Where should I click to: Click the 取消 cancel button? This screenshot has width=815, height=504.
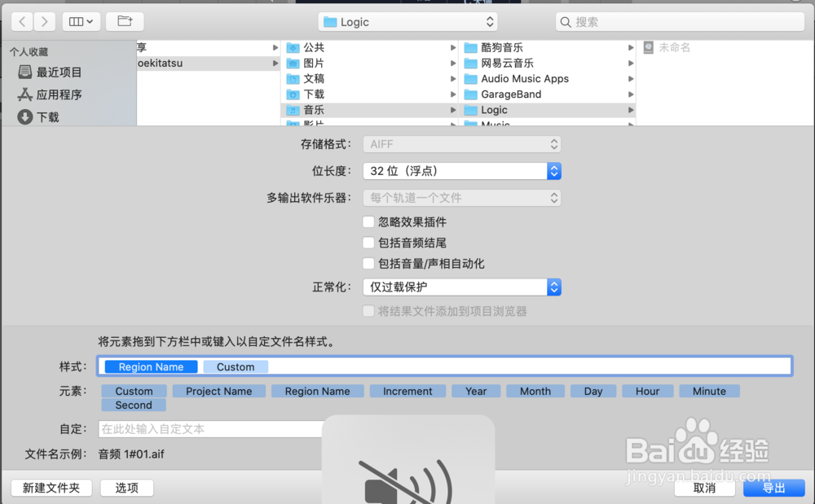pos(704,488)
